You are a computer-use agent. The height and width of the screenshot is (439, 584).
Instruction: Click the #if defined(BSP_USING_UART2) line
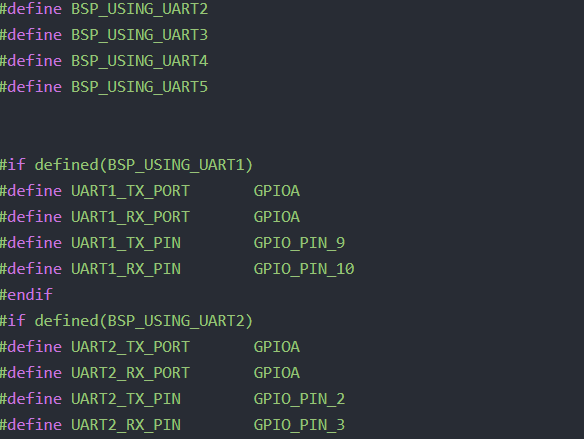(126, 321)
